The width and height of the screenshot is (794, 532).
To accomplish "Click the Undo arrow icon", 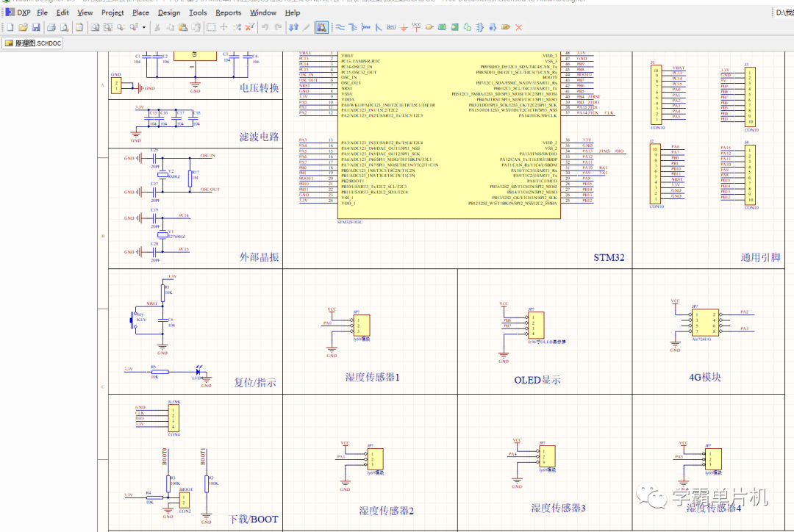I will [265, 27].
